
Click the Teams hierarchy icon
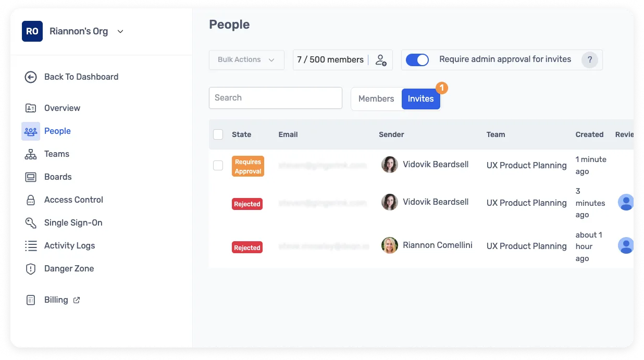(x=31, y=154)
